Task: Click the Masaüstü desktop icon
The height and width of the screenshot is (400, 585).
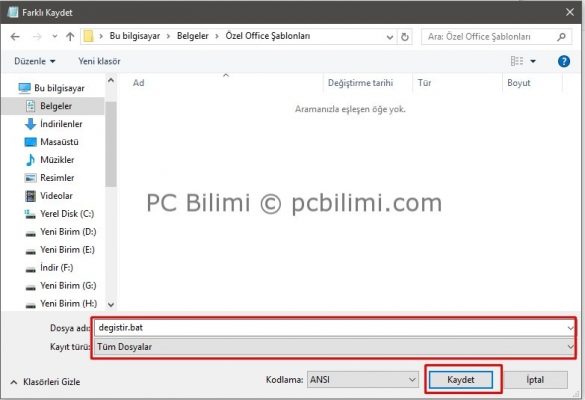Action: click(30, 142)
